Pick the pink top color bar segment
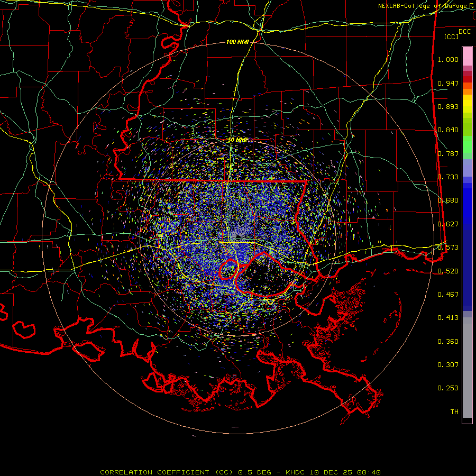The image size is (476, 476). click(x=467, y=56)
